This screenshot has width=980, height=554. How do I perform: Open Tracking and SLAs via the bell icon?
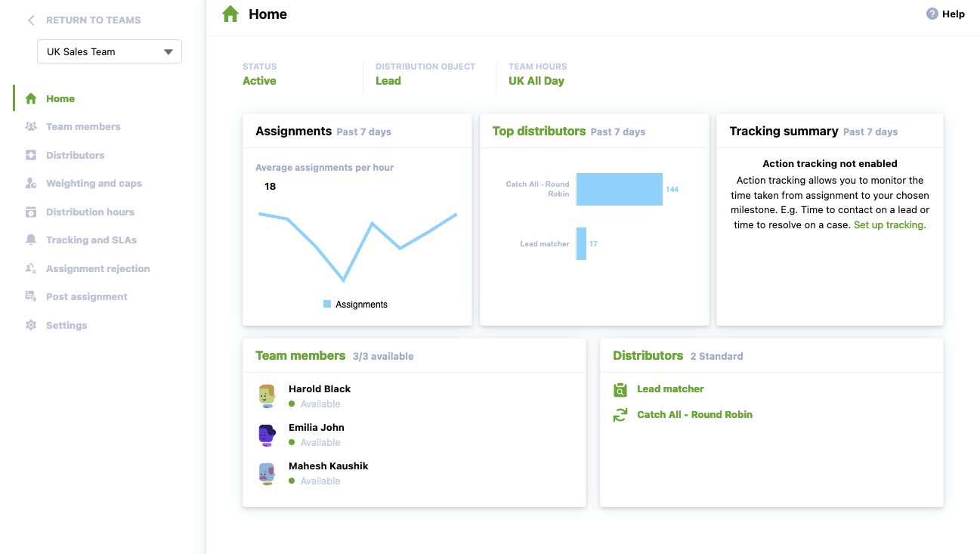[30, 240]
